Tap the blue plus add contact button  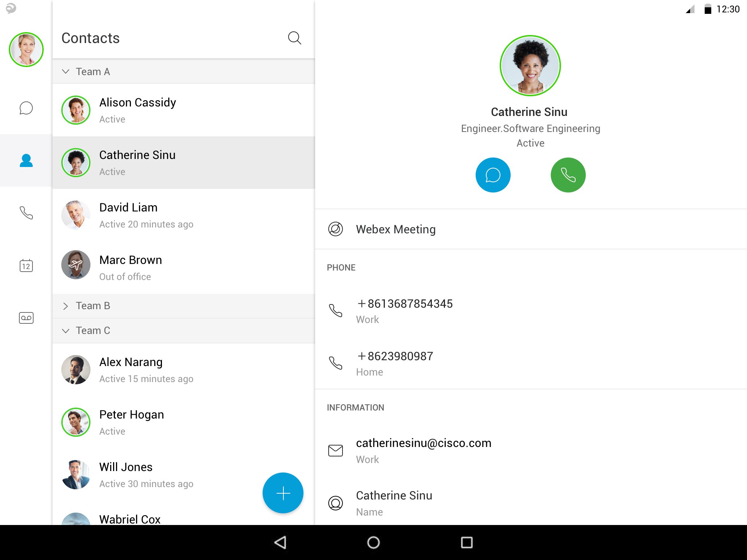pyautogui.click(x=283, y=493)
